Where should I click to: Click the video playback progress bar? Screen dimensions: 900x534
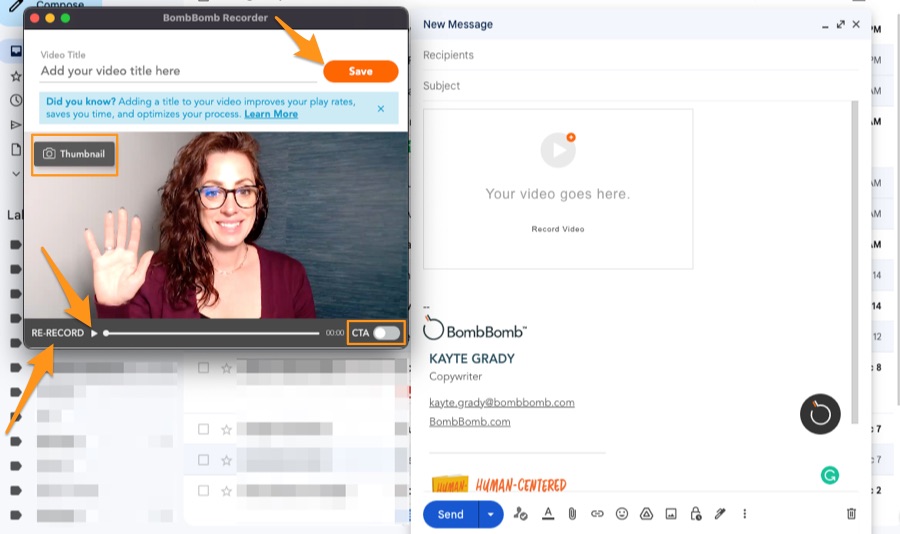tap(212, 333)
